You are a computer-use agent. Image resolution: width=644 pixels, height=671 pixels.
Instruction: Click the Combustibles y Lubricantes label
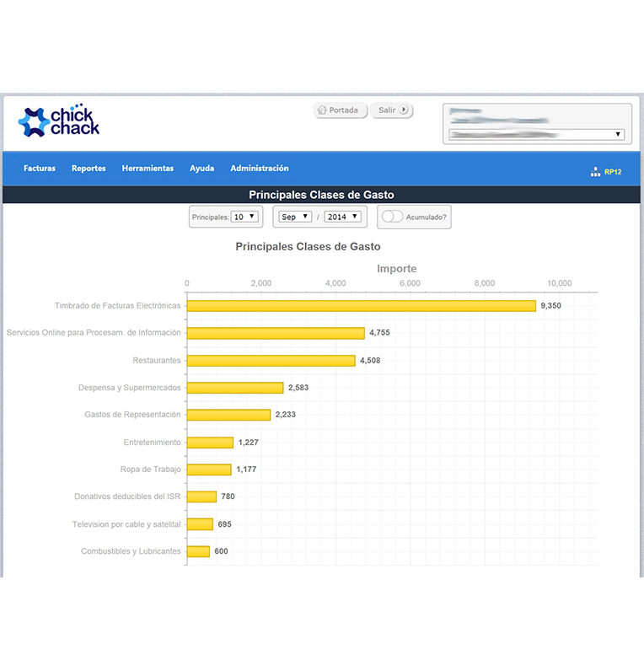[131, 551]
